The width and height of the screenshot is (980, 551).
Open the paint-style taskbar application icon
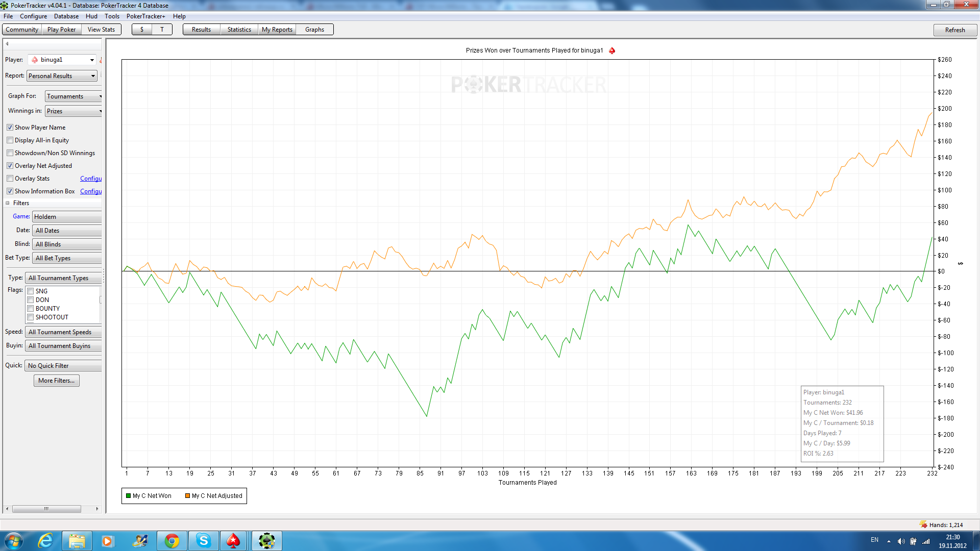[x=140, y=541]
